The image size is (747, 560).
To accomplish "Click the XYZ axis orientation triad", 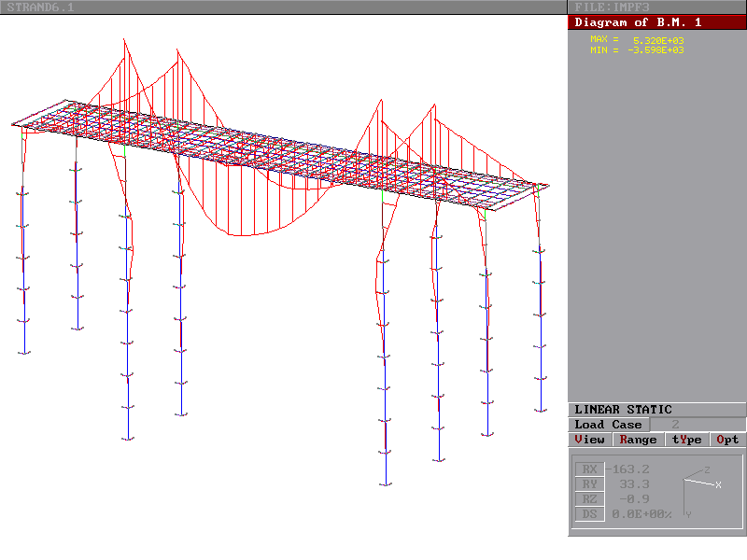I will click(x=700, y=487).
